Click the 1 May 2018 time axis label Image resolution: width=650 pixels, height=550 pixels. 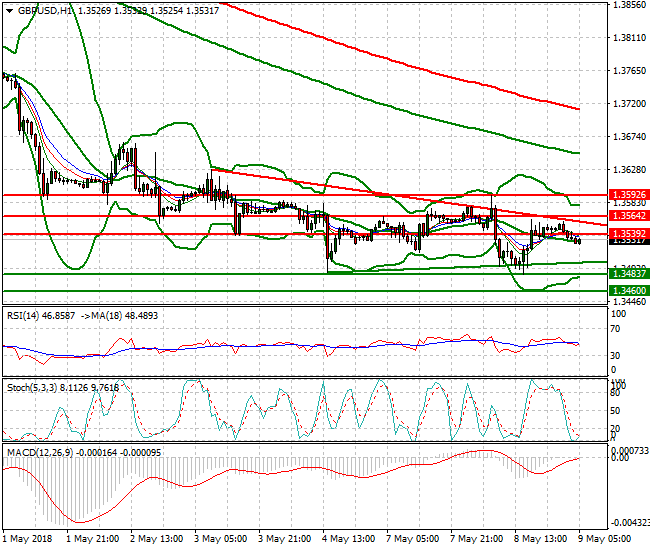click(27, 539)
